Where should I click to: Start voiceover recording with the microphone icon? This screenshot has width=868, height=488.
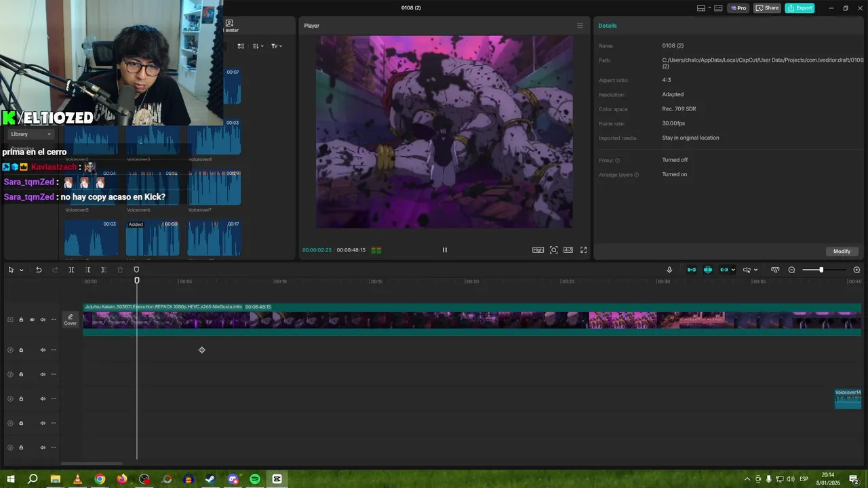669,270
